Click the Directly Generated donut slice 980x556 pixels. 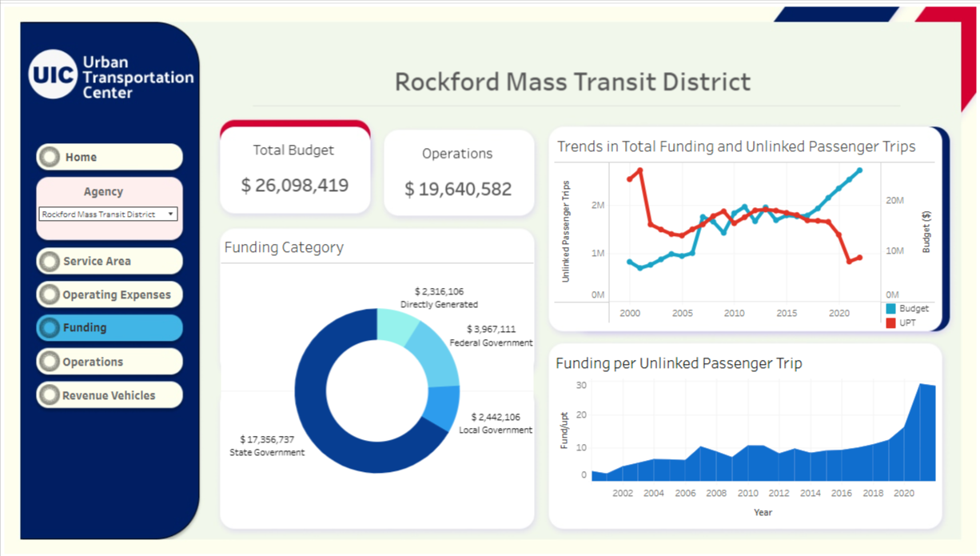tap(396, 326)
